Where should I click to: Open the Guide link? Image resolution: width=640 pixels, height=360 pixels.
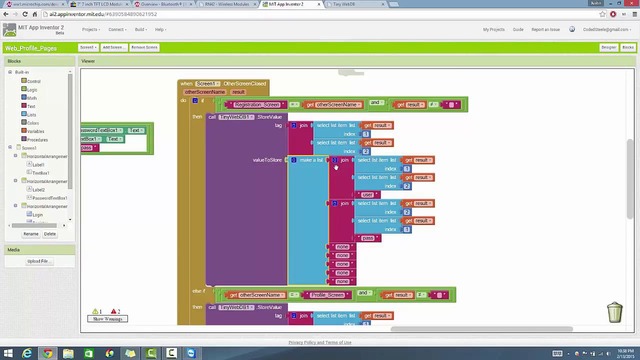518,29
